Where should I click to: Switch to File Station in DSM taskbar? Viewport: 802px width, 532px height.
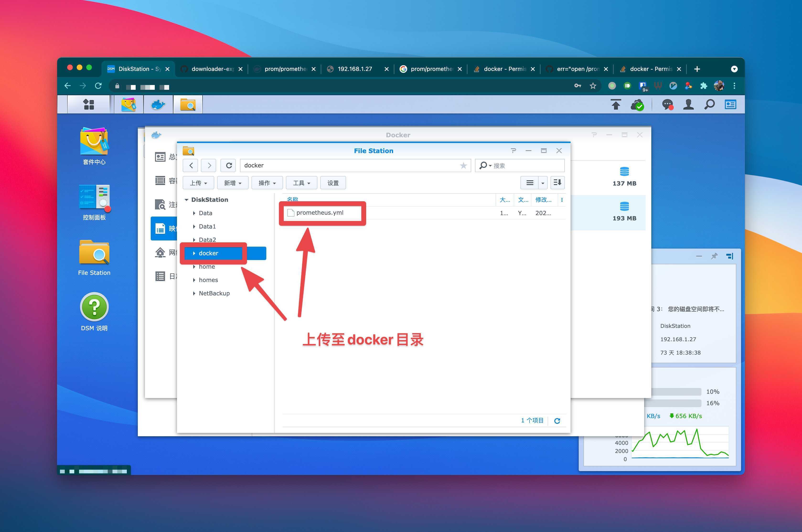[188, 105]
